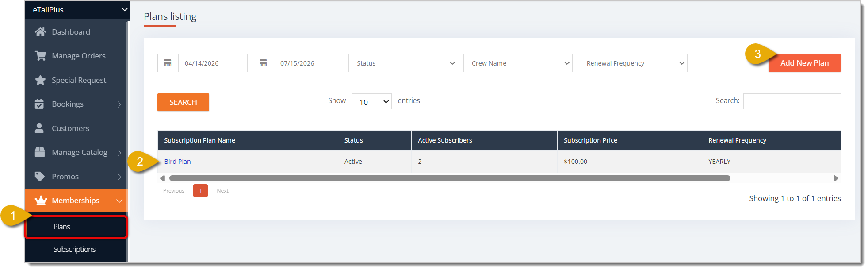This screenshot has height=270, width=868.
Task: Sort by Subscription Plan Name column header
Action: pyautogui.click(x=248, y=140)
